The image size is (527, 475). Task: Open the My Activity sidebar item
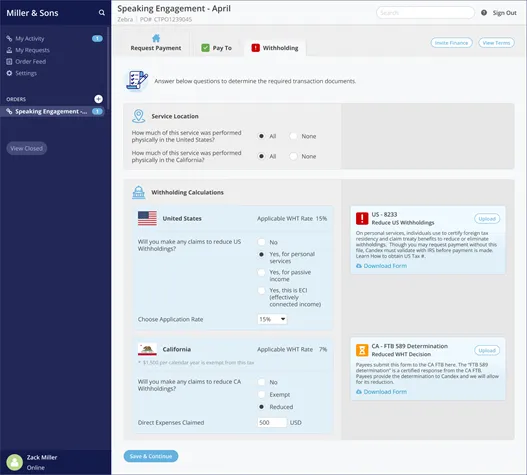point(30,39)
